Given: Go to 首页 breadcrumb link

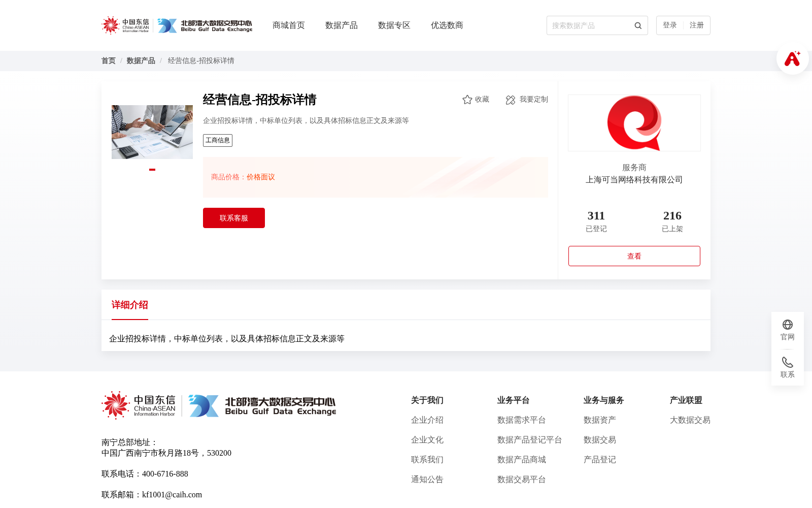Looking at the screenshot, I should click(109, 61).
